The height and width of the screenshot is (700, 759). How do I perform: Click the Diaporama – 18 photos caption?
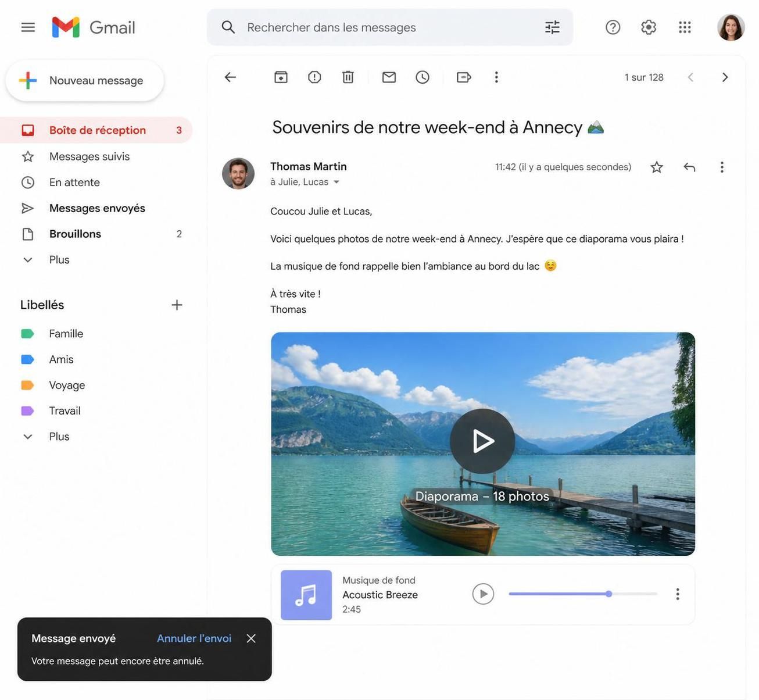[x=482, y=497]
